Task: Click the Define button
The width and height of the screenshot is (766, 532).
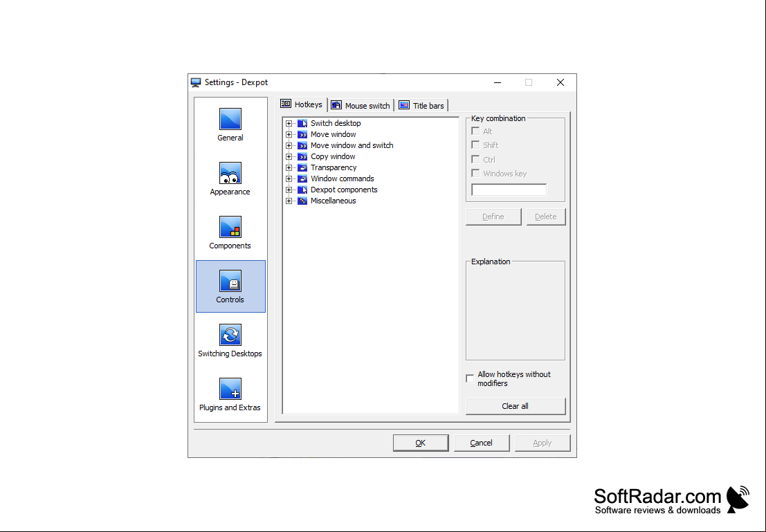Action: 493,217
